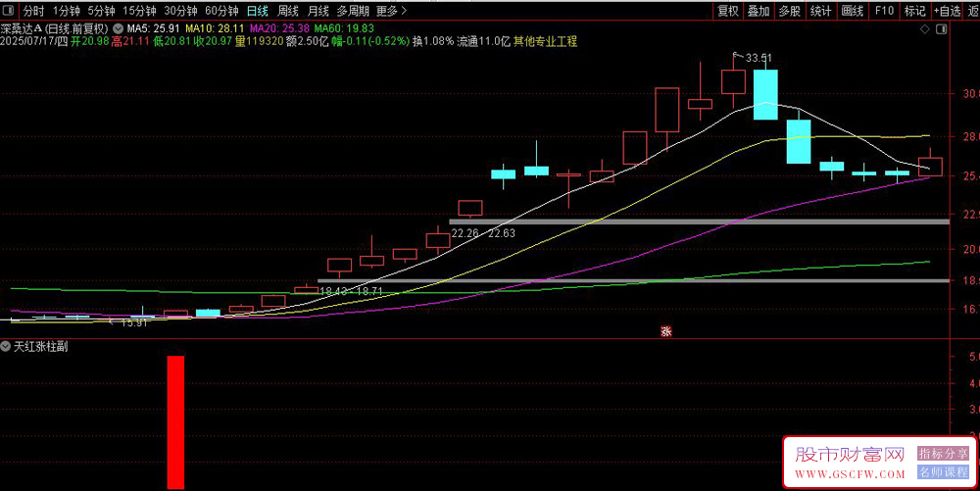The image size is (980, 491).
Task: Click the 2025/07/17/四 date text
Action: point(33,42)
